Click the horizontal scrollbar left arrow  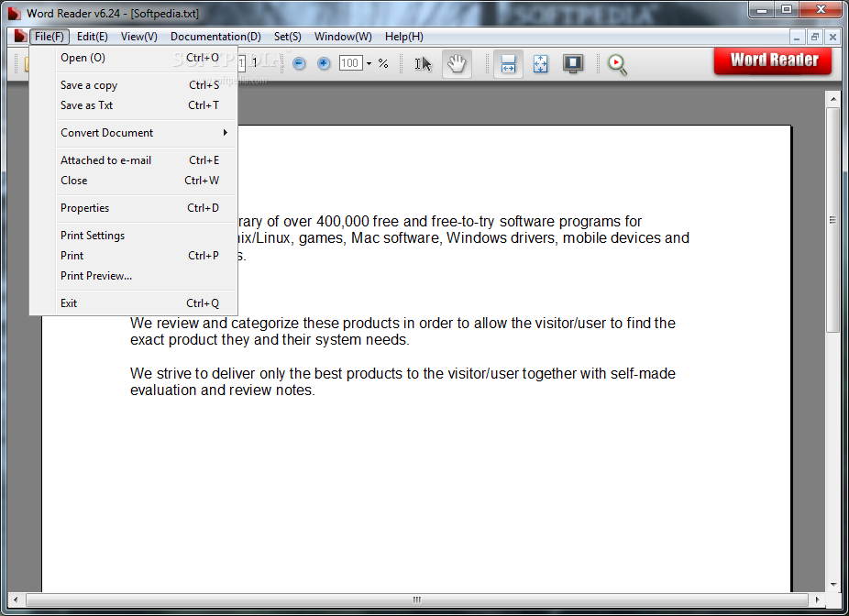[16, 599]
